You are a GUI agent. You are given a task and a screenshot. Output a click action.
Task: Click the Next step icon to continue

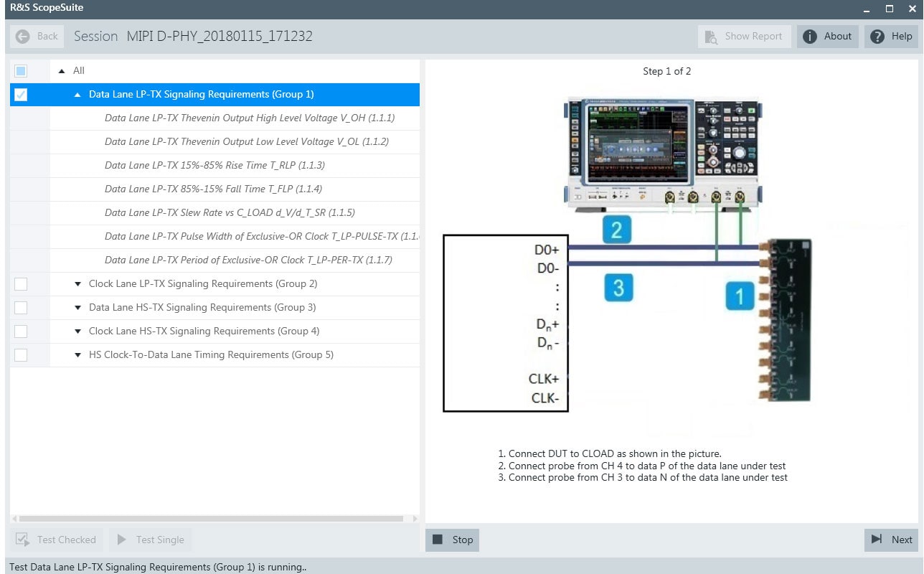[x=877, y=539]
